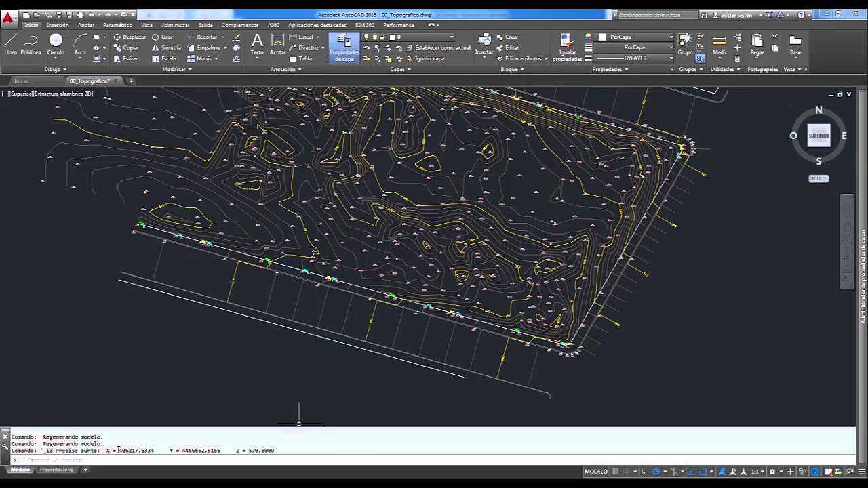Viewport: 868px width, 488px height.
Task: Expand the Capas panel
Action: (x=399, y=69)
